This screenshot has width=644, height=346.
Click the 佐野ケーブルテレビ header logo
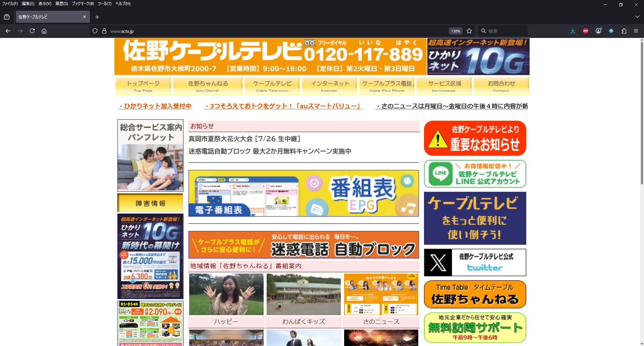270,57
